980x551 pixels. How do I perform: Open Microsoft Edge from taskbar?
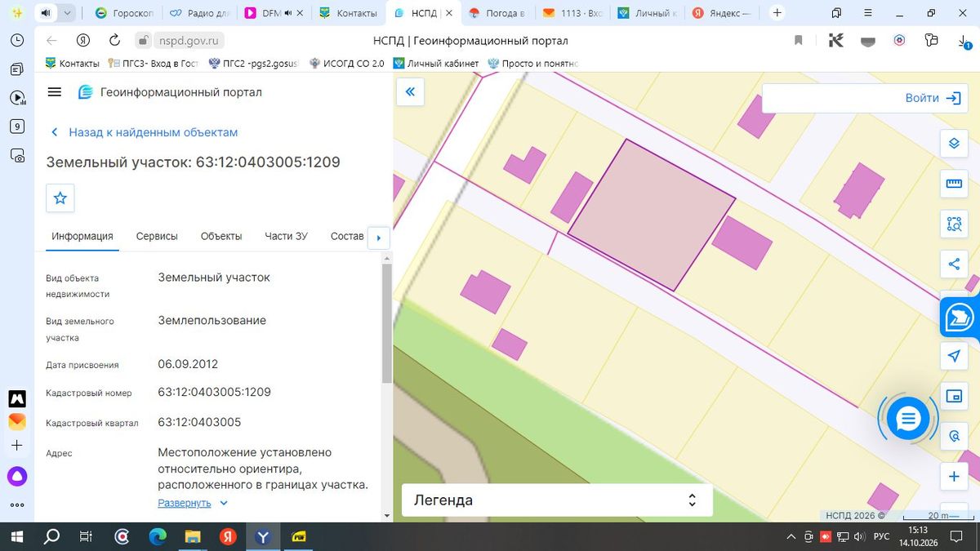158,536
